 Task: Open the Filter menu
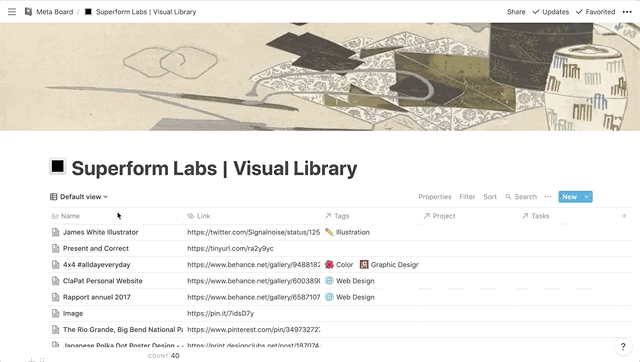coord(467,197)
